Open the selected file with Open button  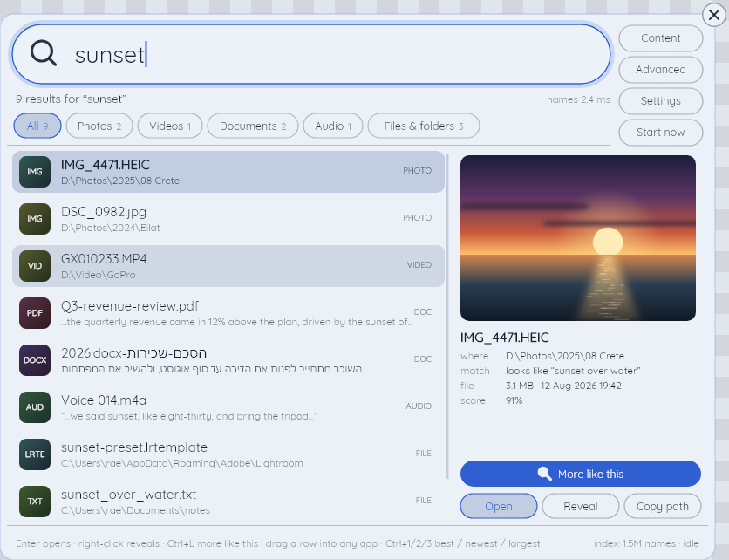click(499, 506)
